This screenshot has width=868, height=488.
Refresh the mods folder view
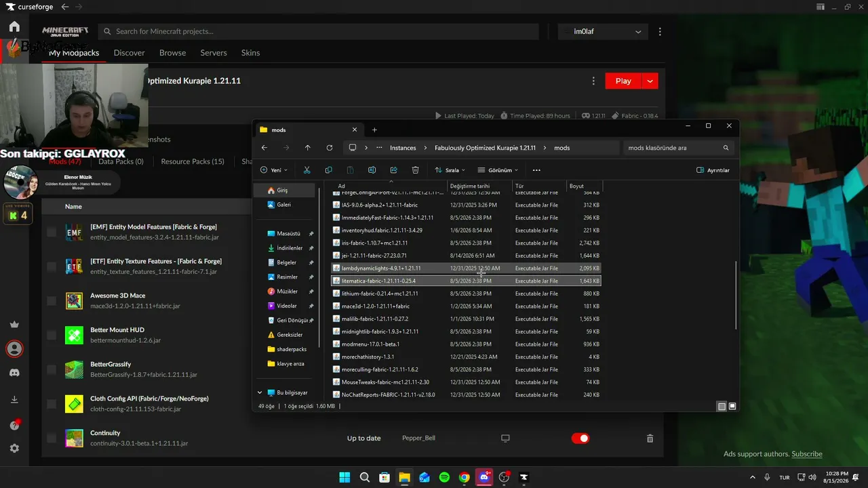(330, 148)
